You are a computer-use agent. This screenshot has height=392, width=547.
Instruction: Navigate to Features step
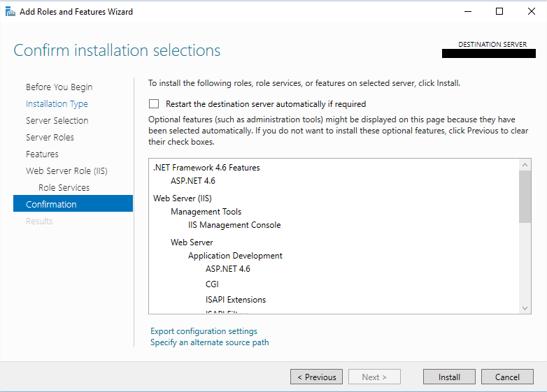point(42,154)
